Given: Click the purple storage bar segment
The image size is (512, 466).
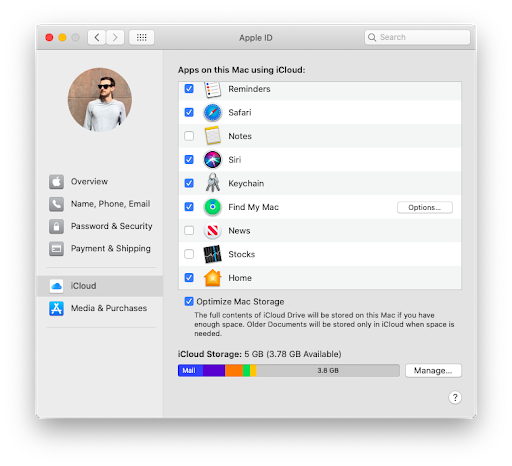Looking at the screenshot, I should tap(214, 371).
